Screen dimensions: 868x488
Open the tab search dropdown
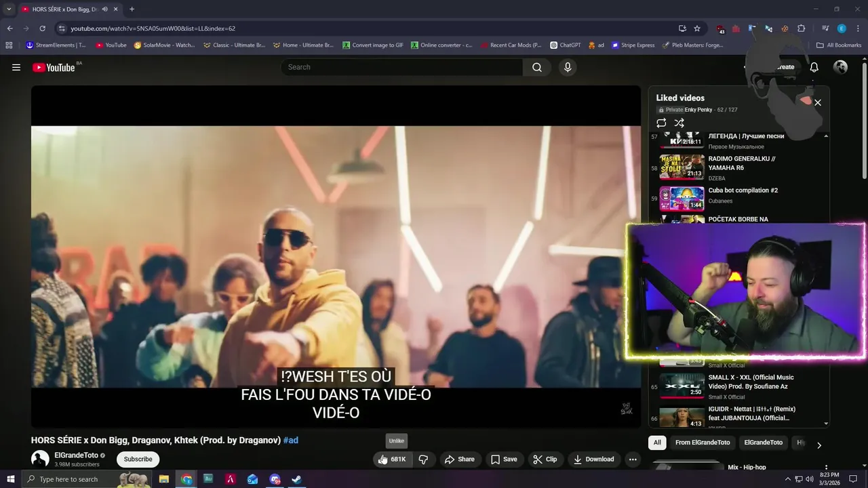pos(9,9)
